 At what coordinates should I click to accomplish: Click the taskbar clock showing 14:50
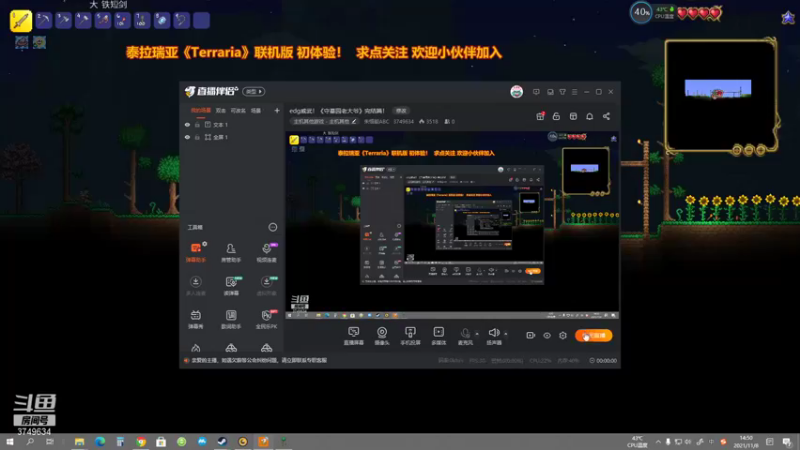click(746, 441)
